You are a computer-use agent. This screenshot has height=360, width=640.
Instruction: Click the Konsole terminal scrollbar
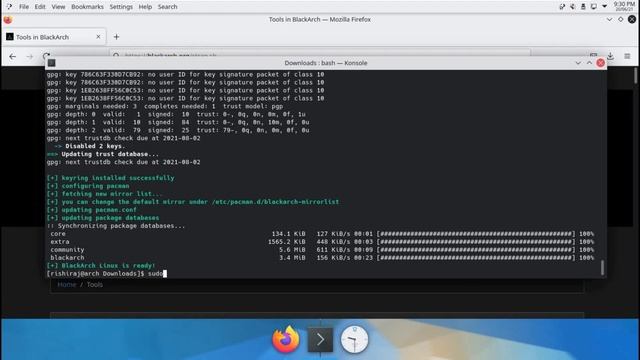click(602, 267)
